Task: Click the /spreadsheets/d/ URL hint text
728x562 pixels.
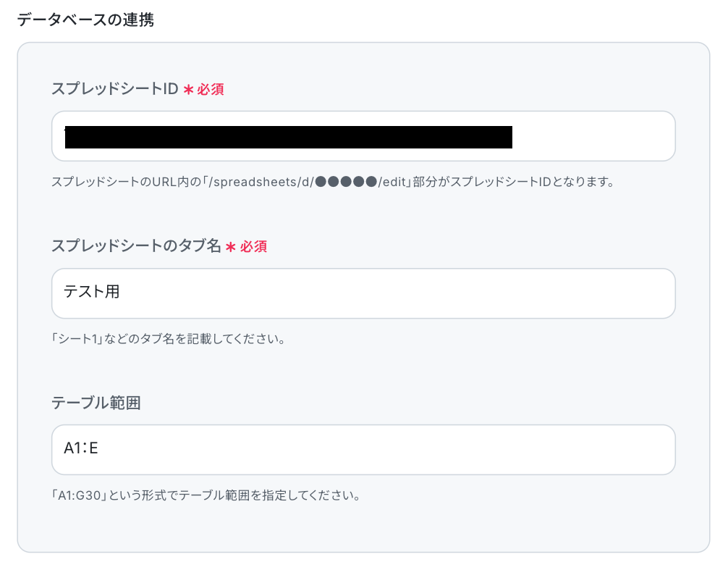Action: [261, 182]
